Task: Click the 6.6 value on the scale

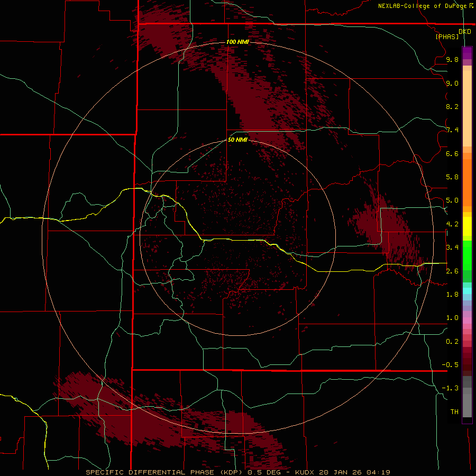Action: point(452,153)
